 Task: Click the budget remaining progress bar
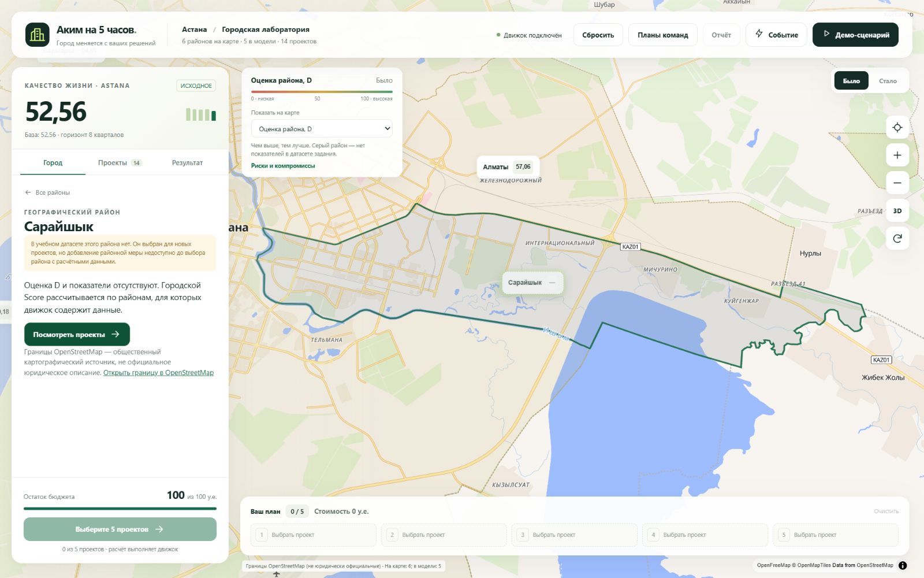click(120, 509)
